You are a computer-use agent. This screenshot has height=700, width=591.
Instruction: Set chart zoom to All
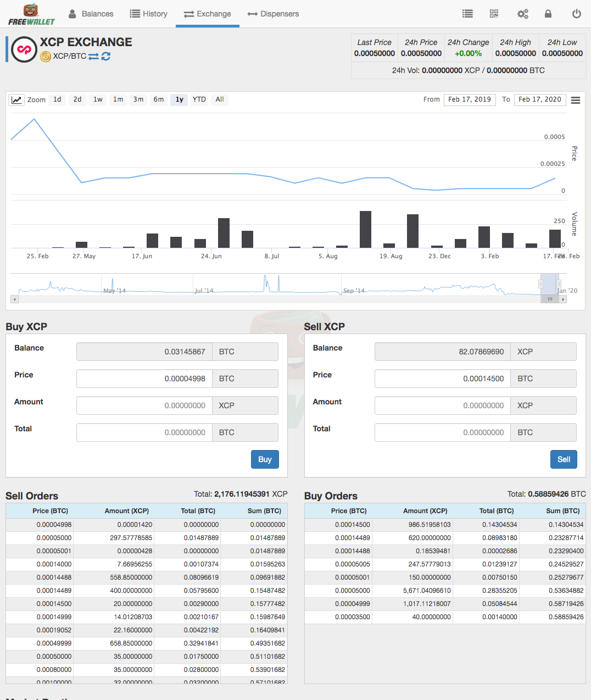220,99
